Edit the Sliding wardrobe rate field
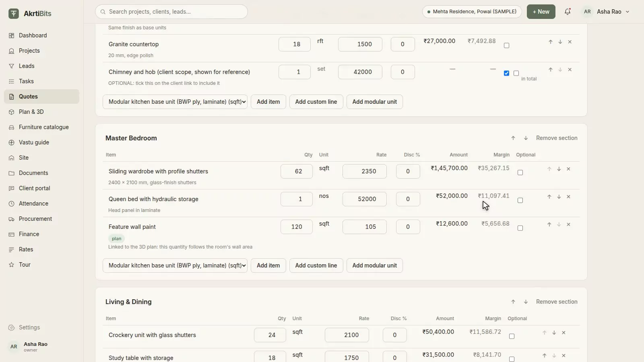Image resolution: width=644 pixels, height=362 pixels. pos(365,171)
